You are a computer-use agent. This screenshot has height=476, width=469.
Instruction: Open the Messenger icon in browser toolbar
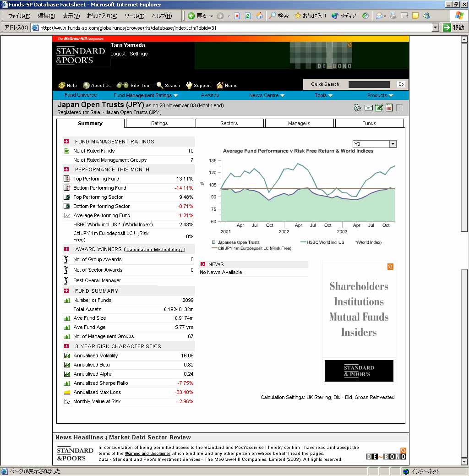tap(426, 16)
